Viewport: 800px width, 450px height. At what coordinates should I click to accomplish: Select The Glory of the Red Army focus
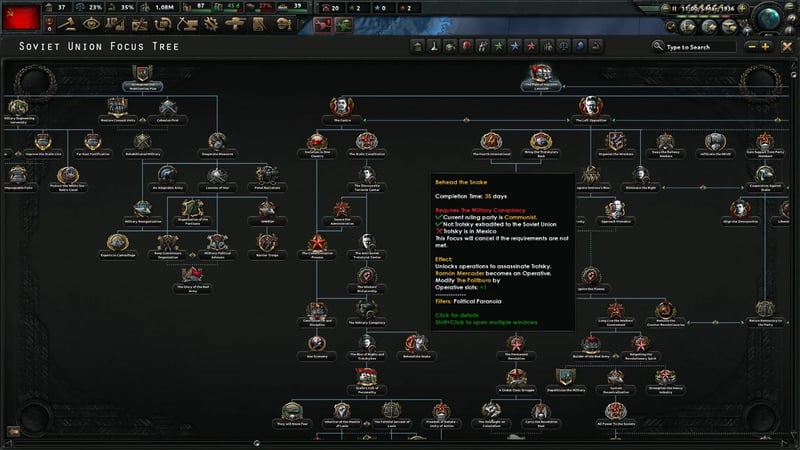[x=192, y=280]
